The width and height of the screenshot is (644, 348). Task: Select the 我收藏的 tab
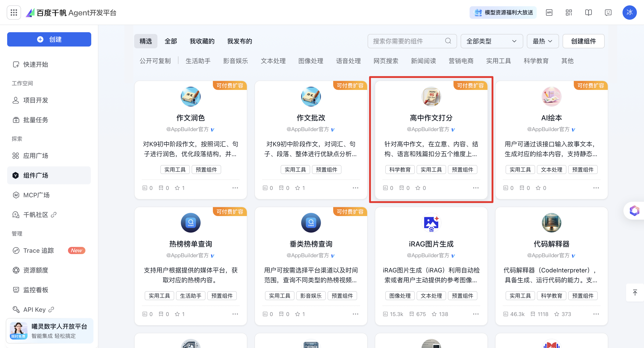click(202, 41)
